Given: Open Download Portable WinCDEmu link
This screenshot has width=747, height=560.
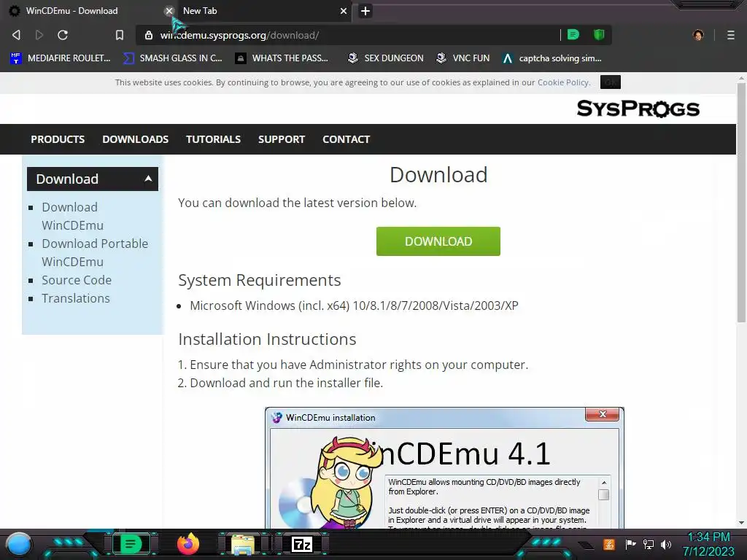Looking at the screenshot, I should 95,252.
